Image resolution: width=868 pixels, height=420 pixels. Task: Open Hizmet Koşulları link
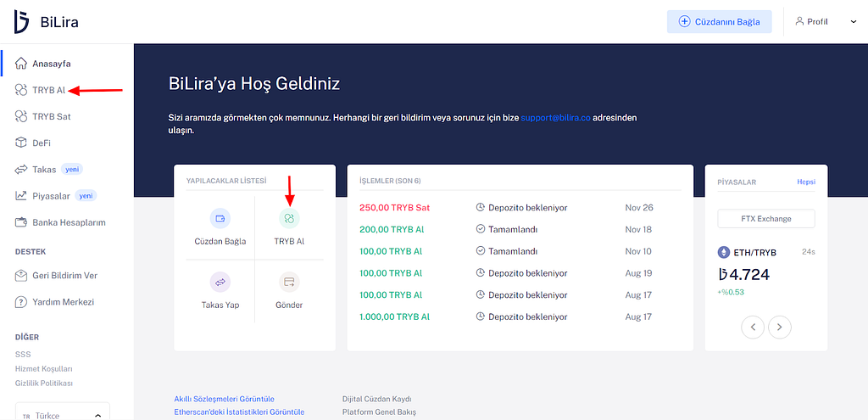point(44,368)
